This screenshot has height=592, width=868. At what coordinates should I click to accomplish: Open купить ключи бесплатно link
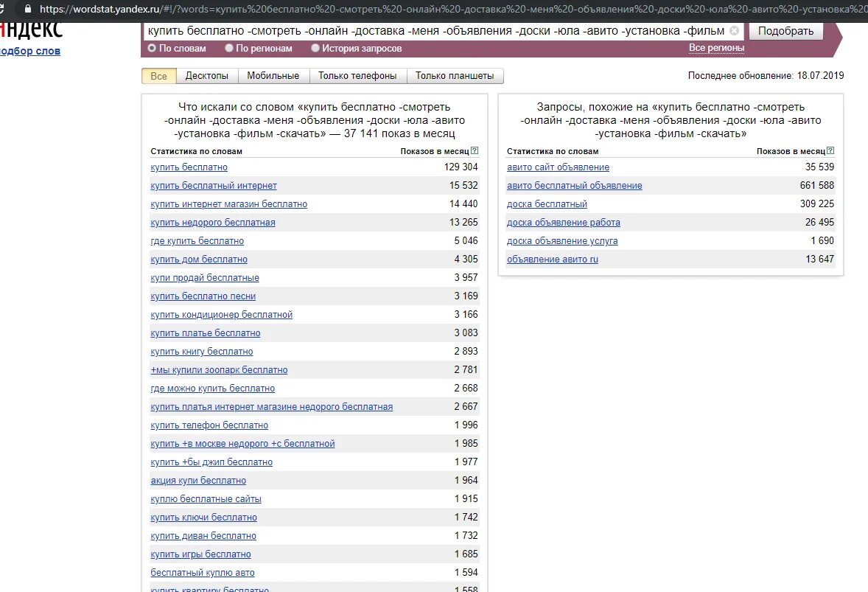click(x=203, y=518)
